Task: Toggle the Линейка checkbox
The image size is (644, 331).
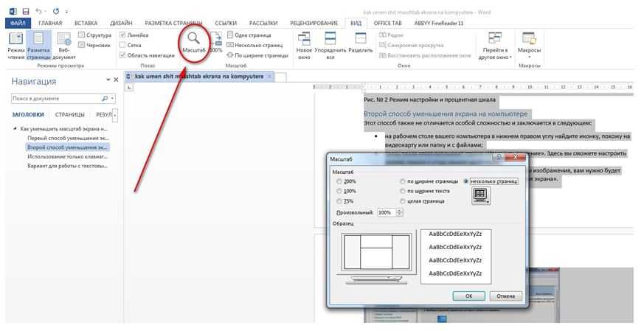Action: pos(122,35)
